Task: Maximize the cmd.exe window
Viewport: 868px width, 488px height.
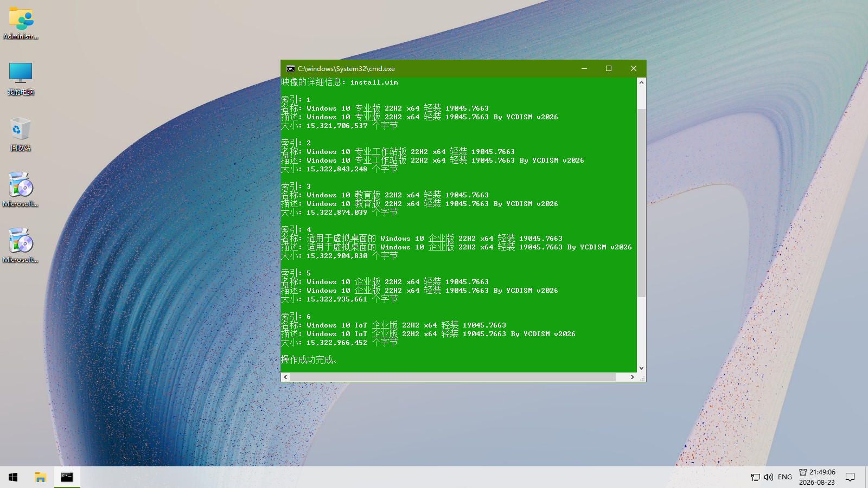Action: tap(609, 68)
